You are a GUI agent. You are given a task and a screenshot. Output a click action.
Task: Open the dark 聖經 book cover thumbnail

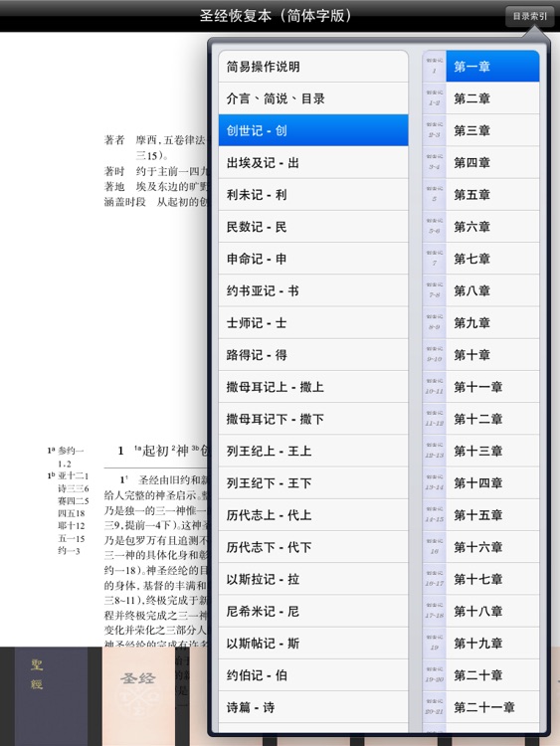coord(51,696)
